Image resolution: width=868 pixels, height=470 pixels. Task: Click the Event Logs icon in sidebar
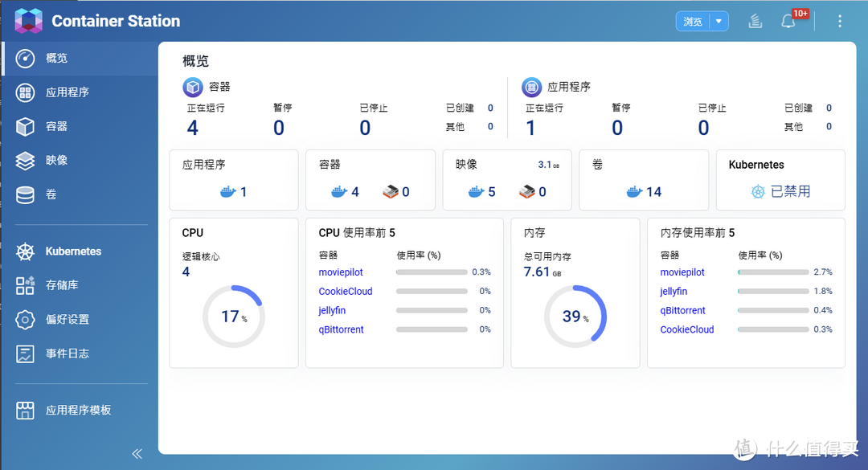[x=25, y=354]
